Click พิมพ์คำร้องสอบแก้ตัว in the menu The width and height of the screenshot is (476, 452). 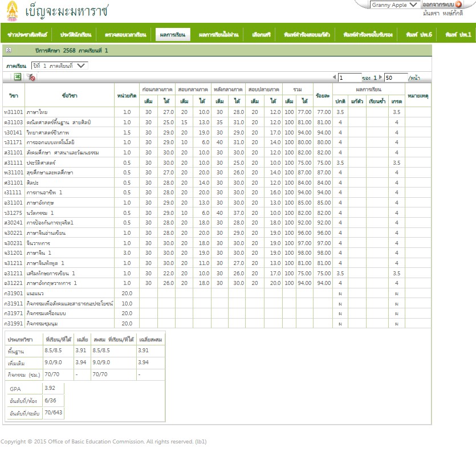307,35
